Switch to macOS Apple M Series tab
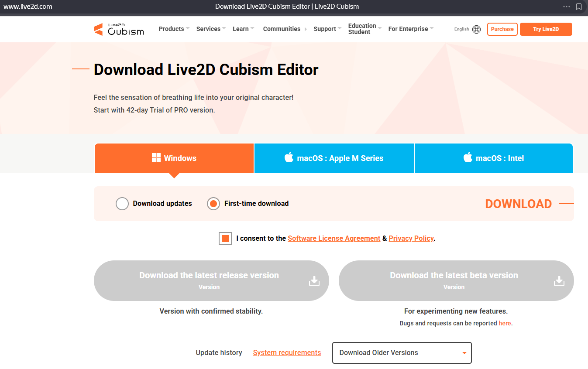 point(334,158)
